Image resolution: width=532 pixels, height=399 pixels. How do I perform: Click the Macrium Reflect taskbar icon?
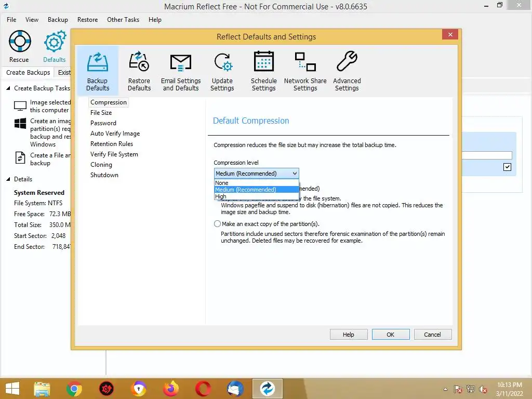(x=268, y=389)
